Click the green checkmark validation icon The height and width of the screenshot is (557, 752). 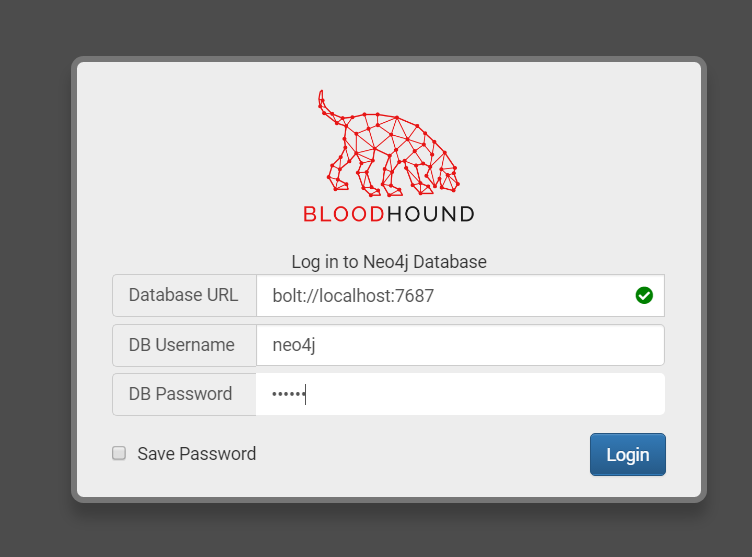coord(644,295)
